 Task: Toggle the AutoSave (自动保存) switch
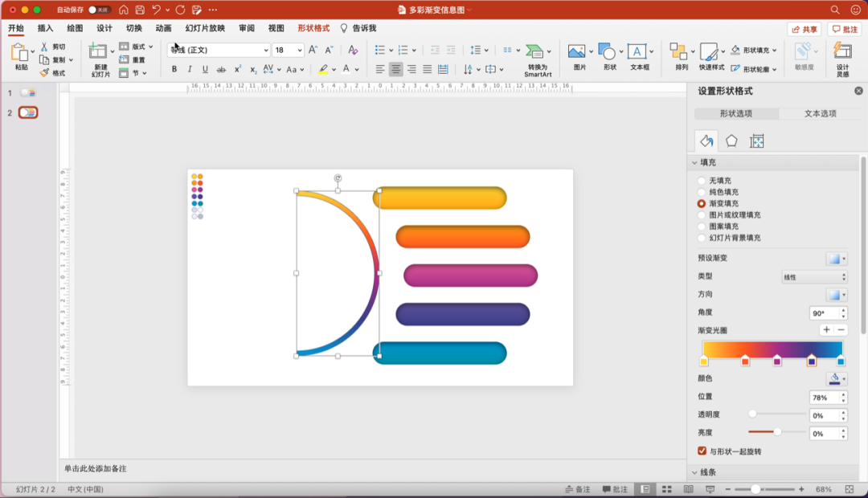[x=99, y=10]
